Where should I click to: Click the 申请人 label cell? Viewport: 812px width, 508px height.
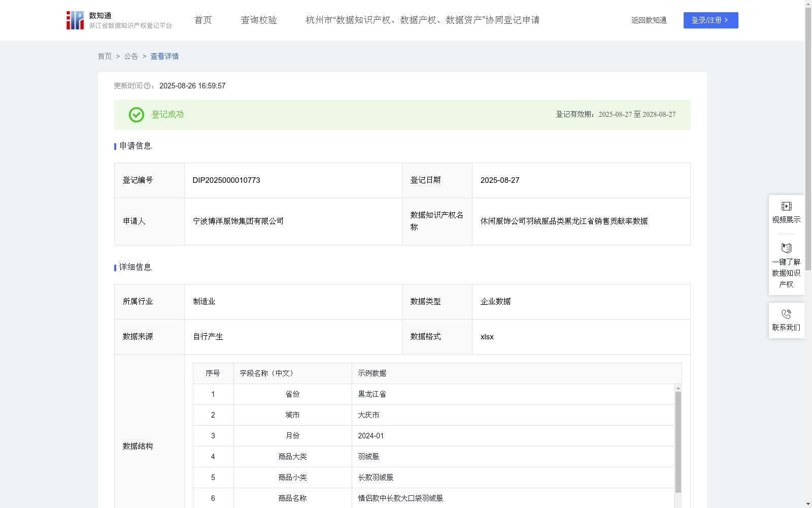click(x=149, y=221)
